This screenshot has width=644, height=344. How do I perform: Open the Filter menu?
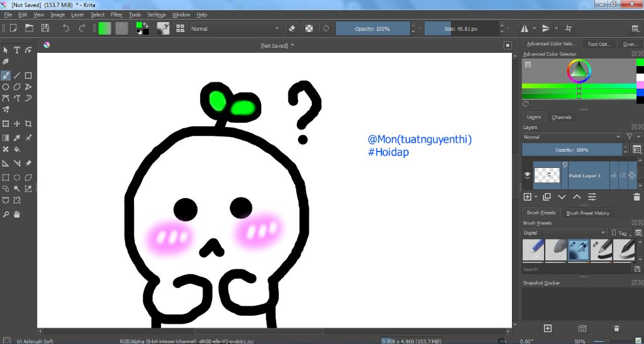[x=116, y=14]
